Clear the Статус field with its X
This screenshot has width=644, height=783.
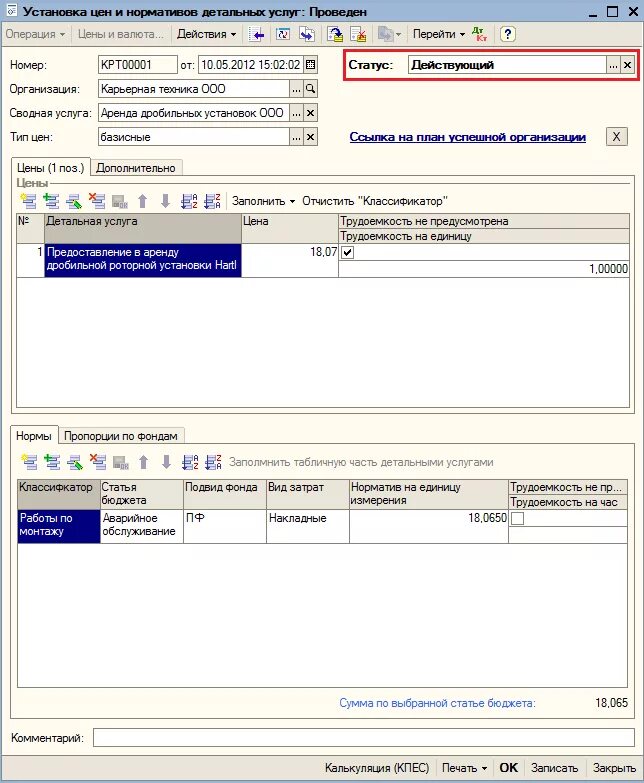[x=627, y=65]
